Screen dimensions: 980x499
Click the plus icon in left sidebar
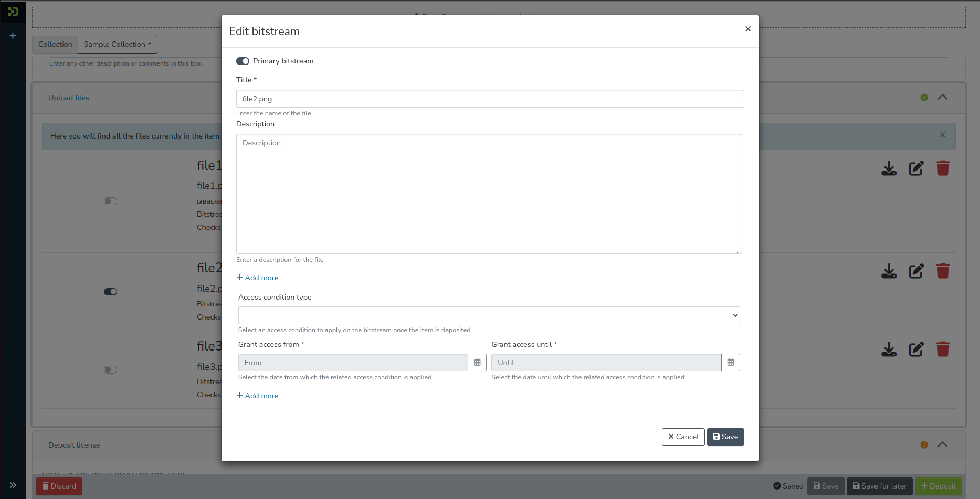pos(13,36)
